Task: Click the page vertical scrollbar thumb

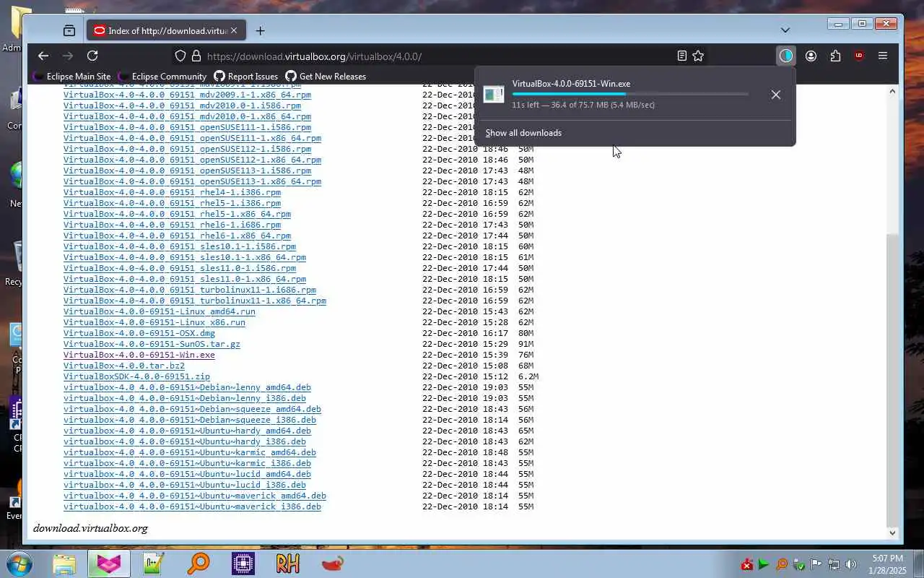Action: (x=892, y=379)
